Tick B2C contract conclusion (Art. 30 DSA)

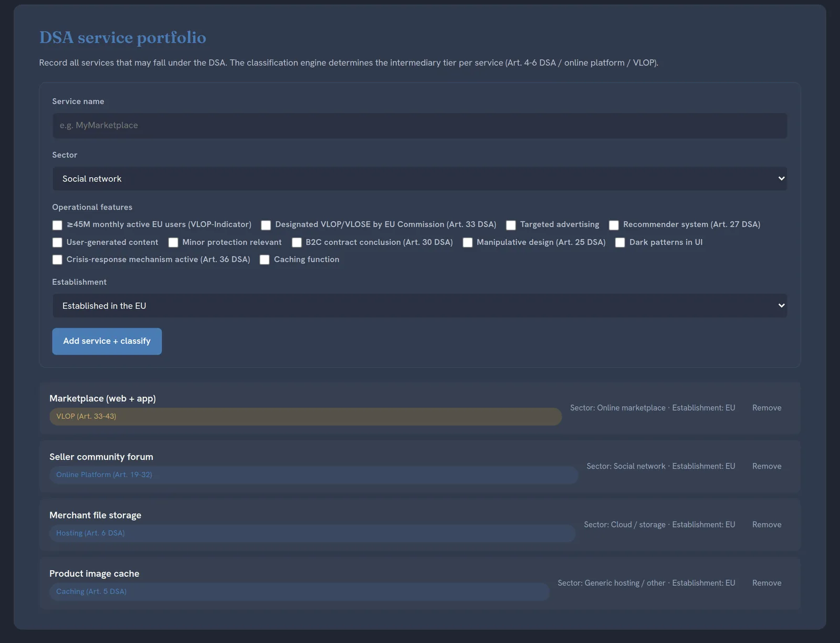point(297,242)
